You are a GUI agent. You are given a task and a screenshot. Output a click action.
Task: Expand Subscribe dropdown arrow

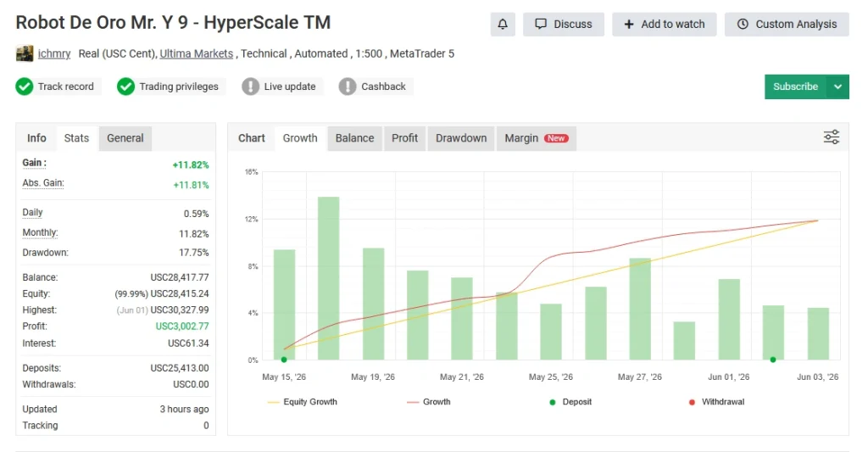pos(838,86)
